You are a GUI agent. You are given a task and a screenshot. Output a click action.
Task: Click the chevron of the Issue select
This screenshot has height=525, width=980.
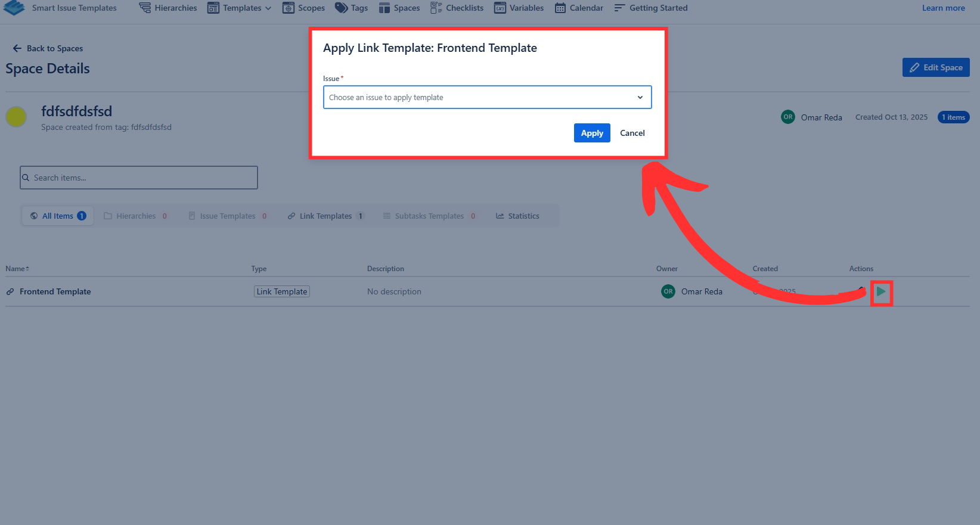tap(640, 97)
